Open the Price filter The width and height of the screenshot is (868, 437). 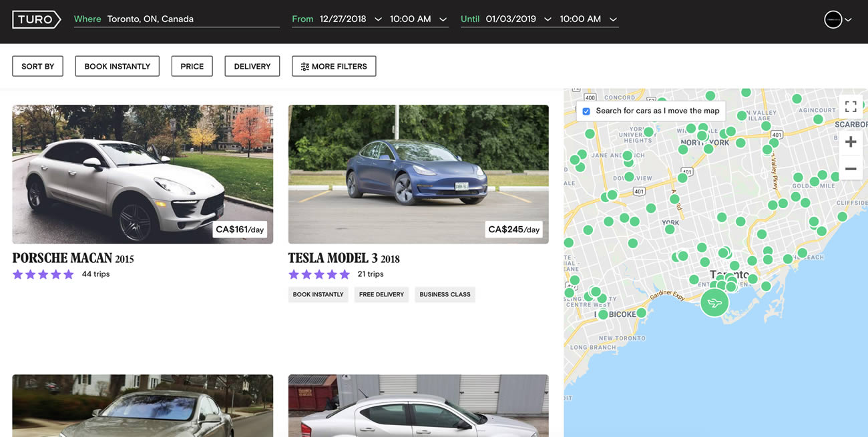(x=192, y=66)
